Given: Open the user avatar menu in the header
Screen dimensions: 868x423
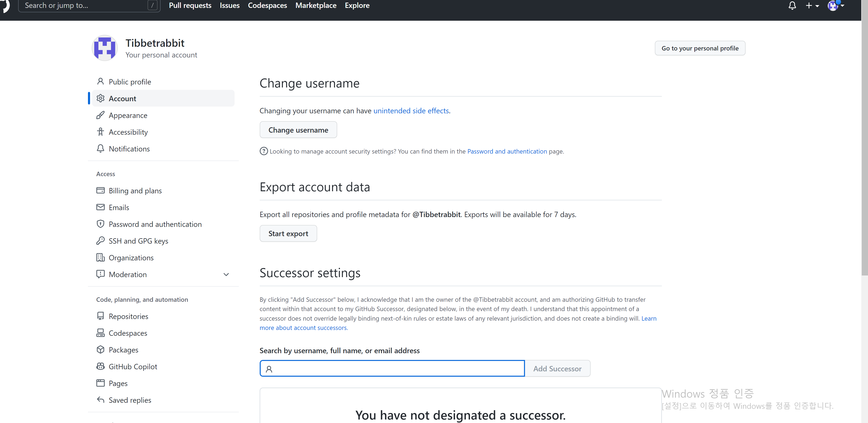Looking at the screenshot, I should (836, 5).
